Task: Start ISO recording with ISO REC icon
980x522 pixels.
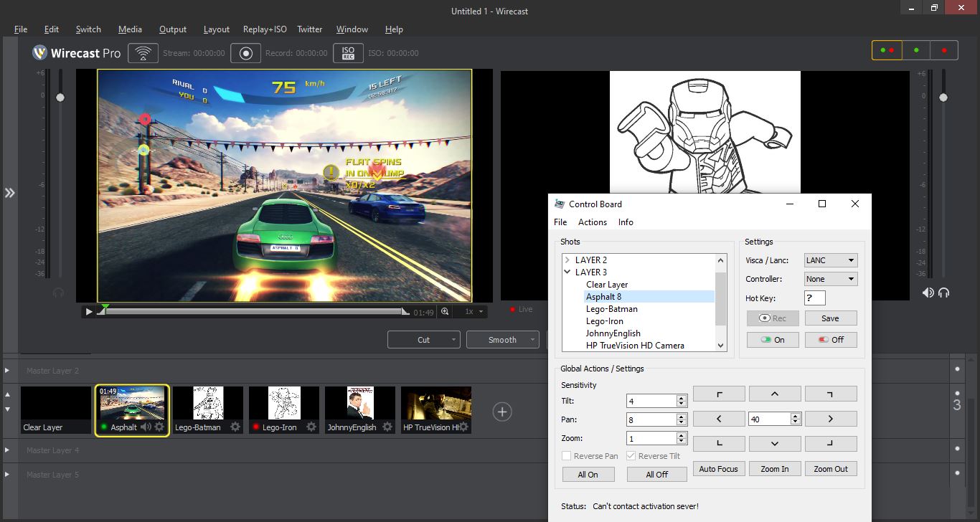Action: coord(348,53)
